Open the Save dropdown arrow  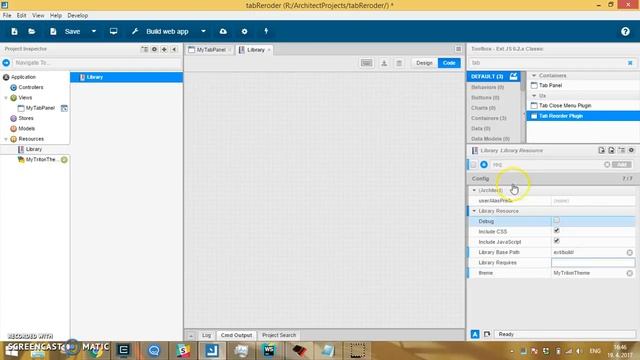click(93, 31)
